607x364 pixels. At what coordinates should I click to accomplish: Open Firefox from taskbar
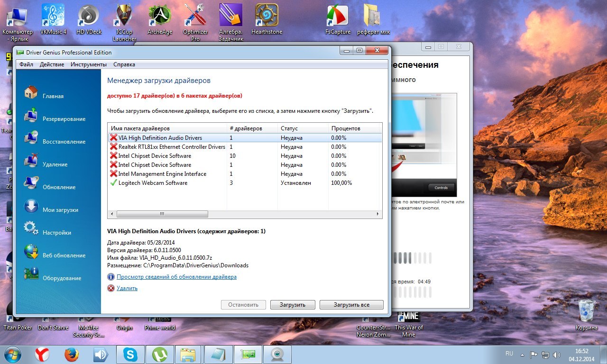tap(71, 355)
